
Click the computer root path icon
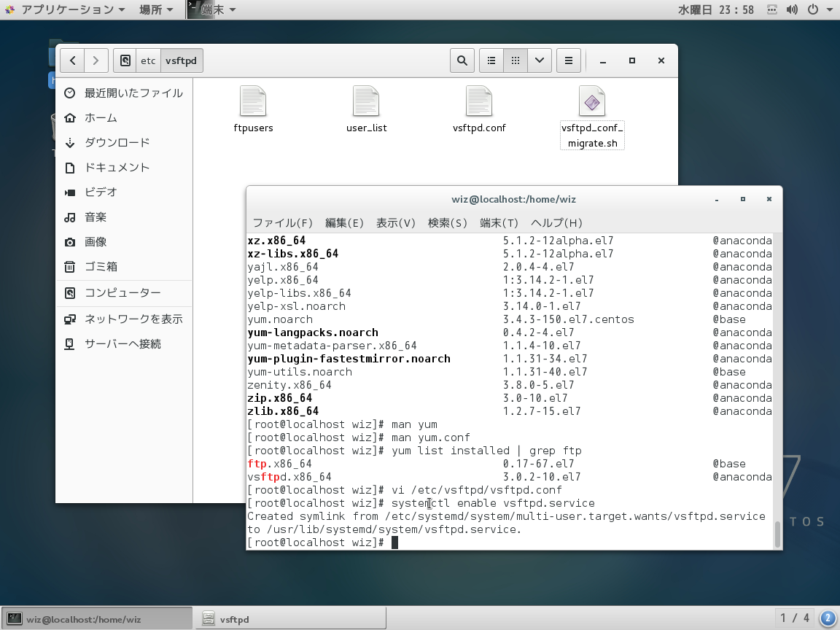[125, 61]
